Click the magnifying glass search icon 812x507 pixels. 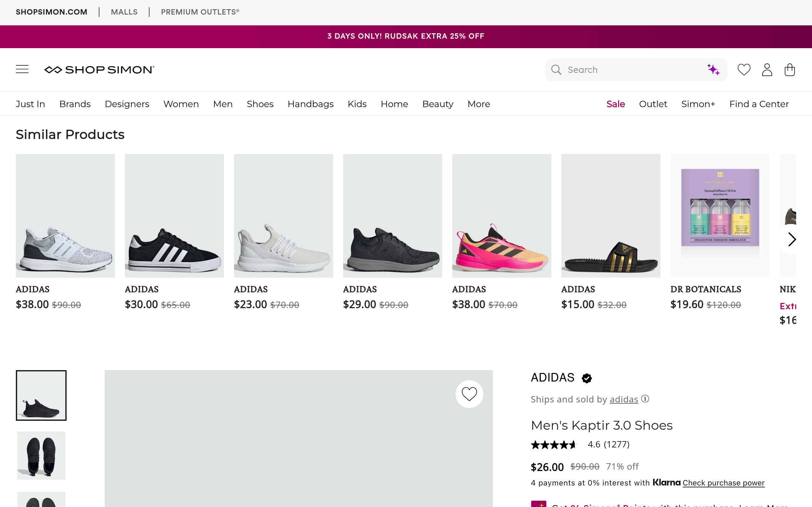(x=556, y=70)
